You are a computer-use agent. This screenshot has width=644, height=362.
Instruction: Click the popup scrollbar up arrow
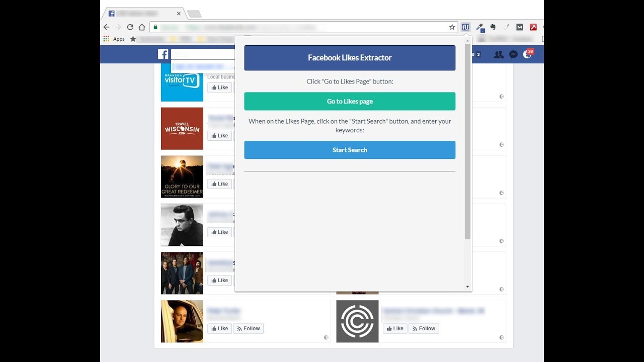point(467,41)
